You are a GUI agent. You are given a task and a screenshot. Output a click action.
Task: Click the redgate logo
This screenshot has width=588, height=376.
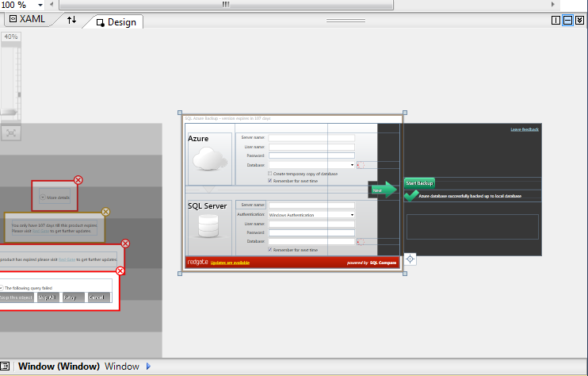[197, 262]
